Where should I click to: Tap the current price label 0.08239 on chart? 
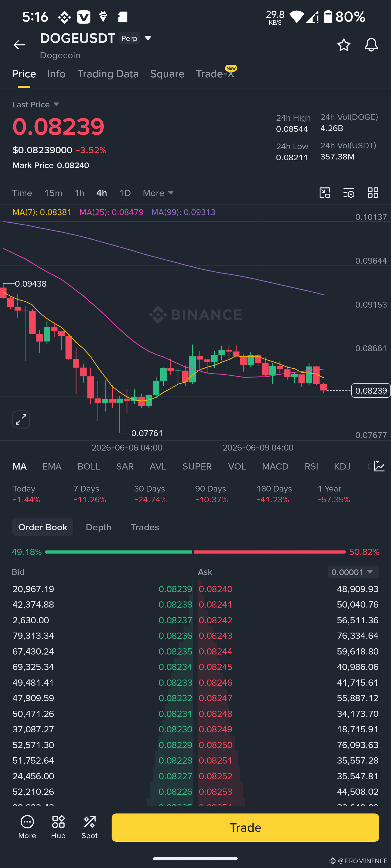pyautogui.click(x=371, y=391)
